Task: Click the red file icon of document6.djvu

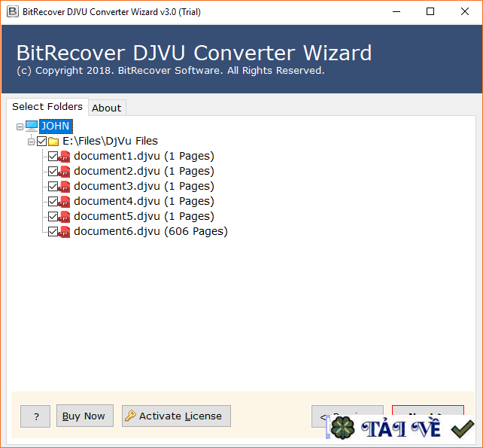Action: coord(65,232)
